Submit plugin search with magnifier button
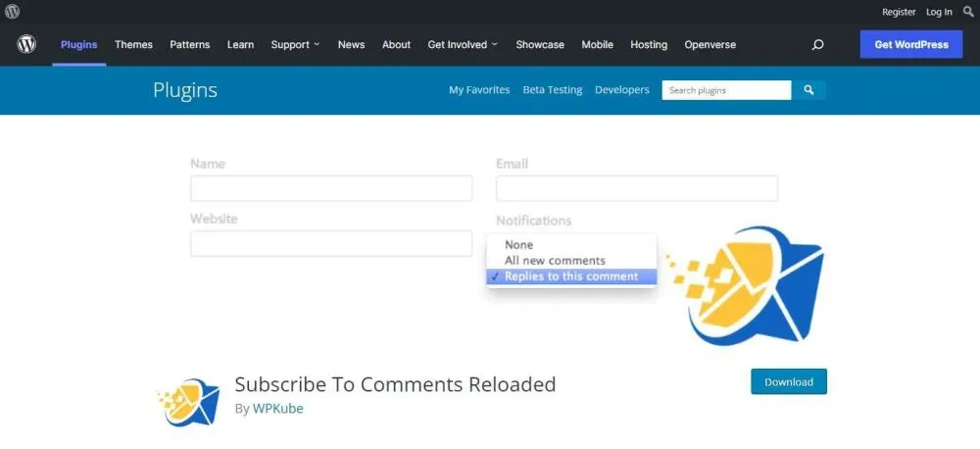This screenshot has width=980, height=449. click(808, 90)
